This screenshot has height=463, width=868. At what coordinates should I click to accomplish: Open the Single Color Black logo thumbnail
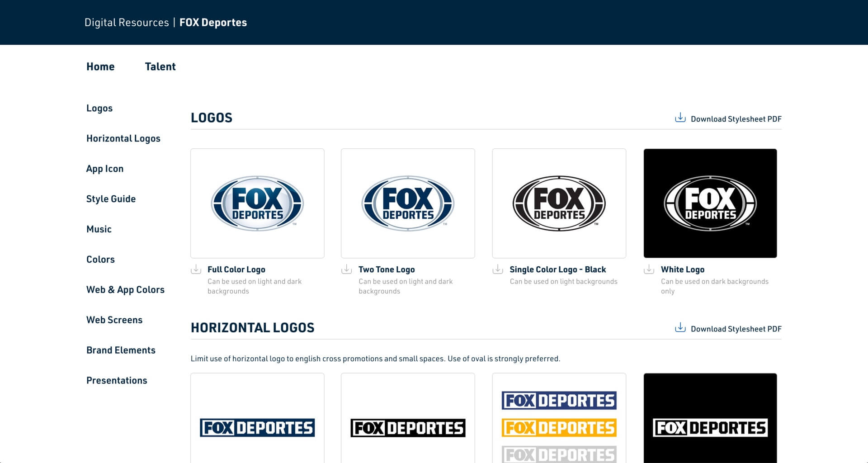tap(559, 203)
